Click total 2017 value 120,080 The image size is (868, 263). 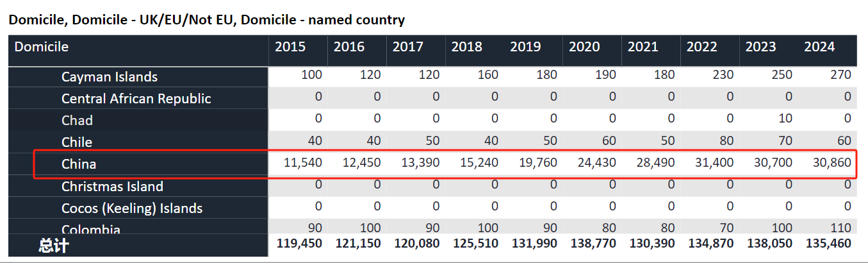click(x=417, y=244)
